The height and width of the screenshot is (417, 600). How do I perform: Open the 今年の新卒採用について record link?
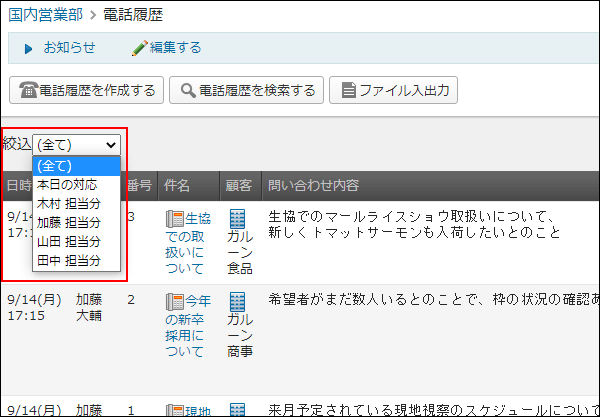click(188, 326)
